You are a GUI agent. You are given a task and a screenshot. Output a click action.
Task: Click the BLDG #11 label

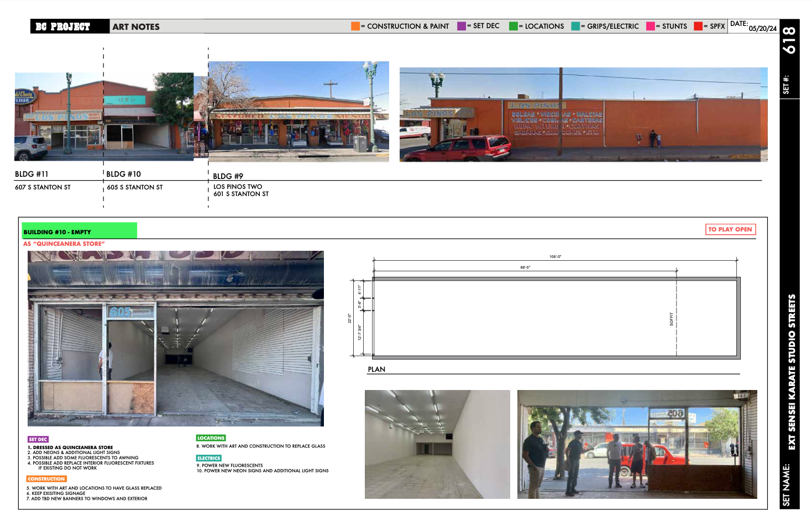click(32, 174)
